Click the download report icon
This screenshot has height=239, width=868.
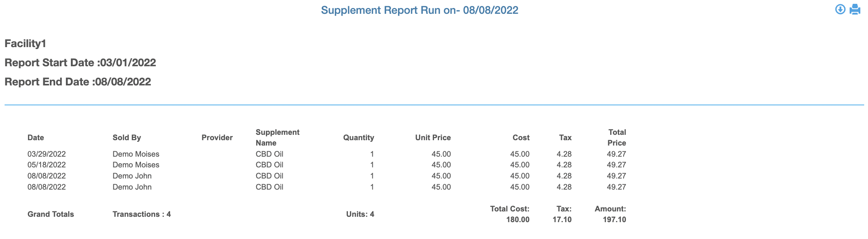point(840,10)
